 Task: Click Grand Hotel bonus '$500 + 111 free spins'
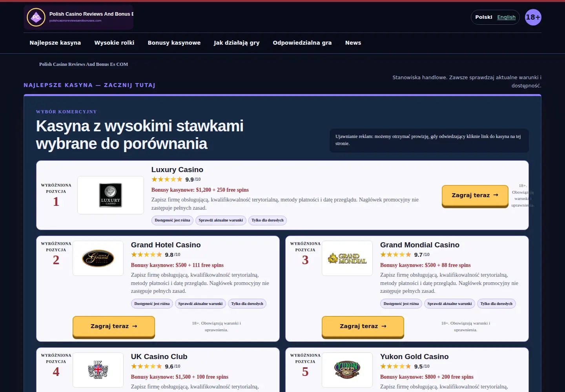coord(200,265)
